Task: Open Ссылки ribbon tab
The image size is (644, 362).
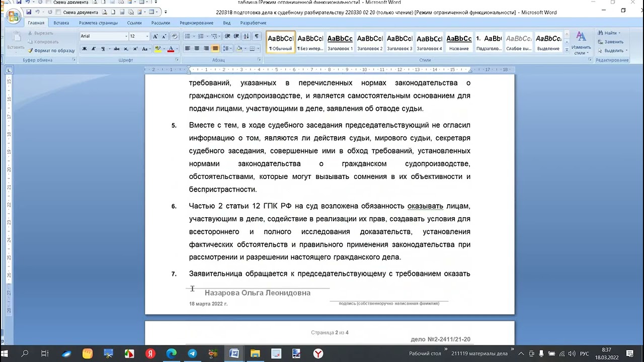Action: (x=134, y=23)
